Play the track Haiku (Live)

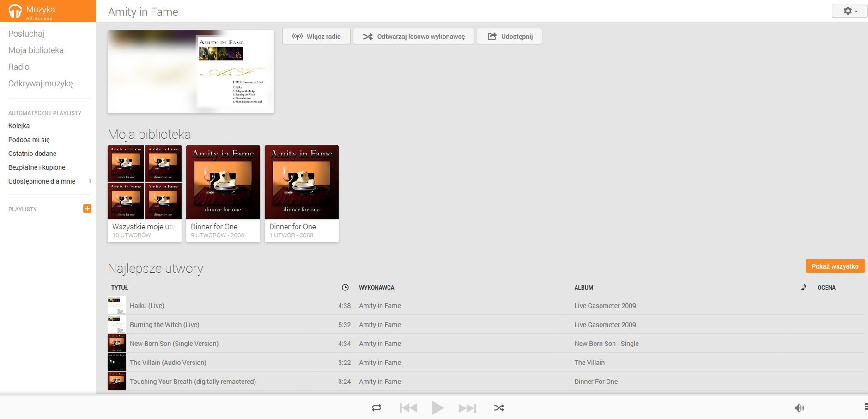click(x=147, y=305)
